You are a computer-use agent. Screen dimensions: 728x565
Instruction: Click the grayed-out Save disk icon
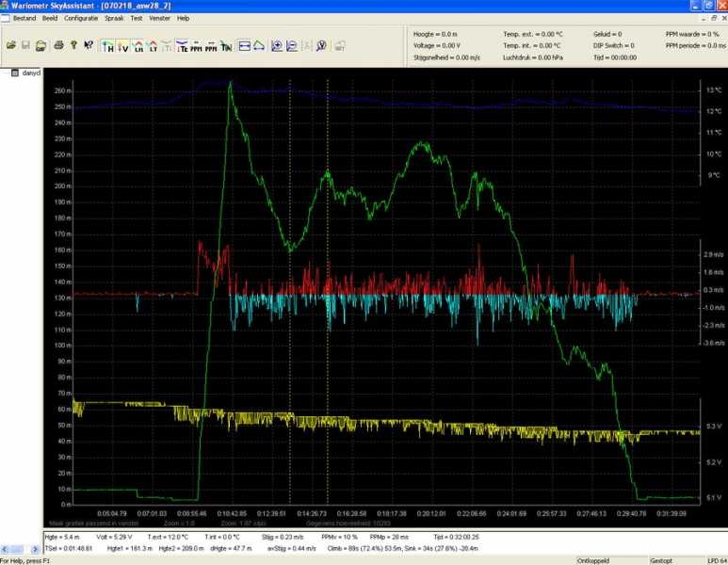tap(25, 45)
